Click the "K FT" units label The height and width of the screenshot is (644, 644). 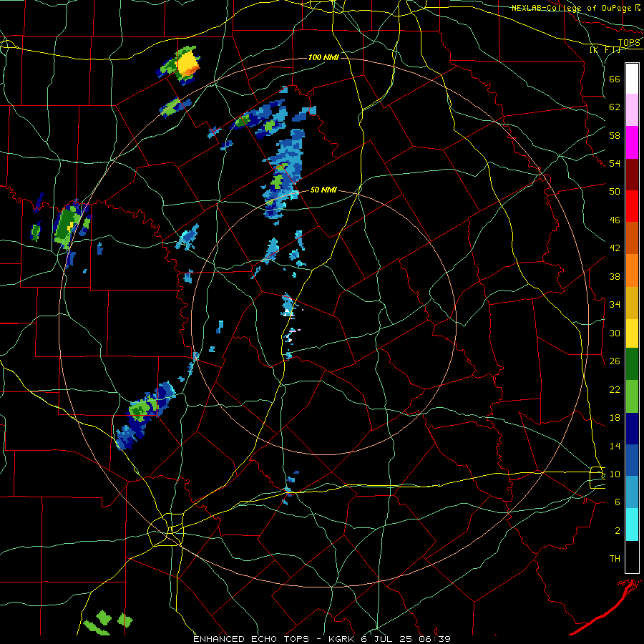[x=605, y=50]
